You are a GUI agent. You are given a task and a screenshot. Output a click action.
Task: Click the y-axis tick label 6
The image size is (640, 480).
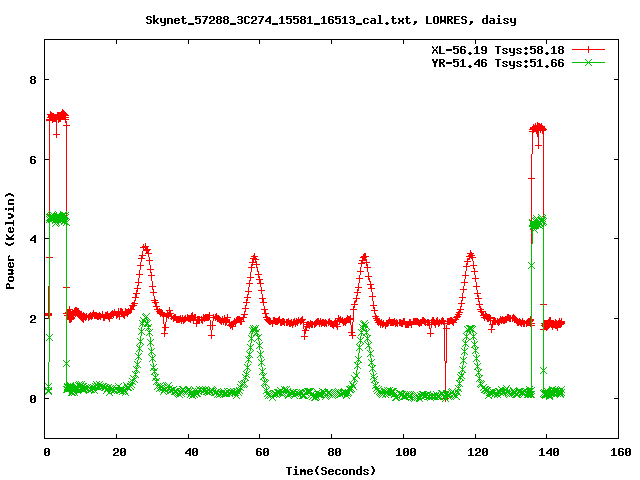33,160
